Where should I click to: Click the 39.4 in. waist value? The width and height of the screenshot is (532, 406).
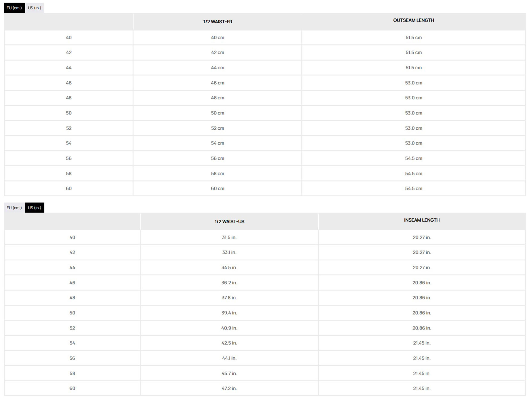coord(229,313)
